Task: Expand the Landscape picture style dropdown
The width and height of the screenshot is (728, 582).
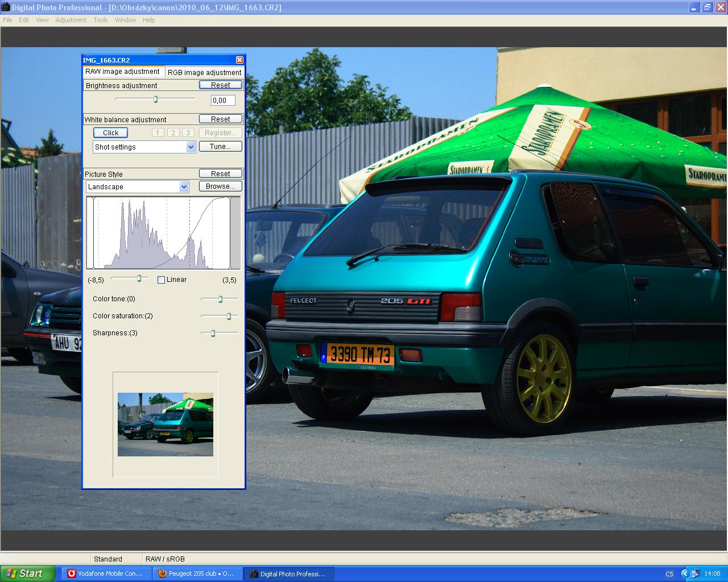Action: click(x=184, y=186)
